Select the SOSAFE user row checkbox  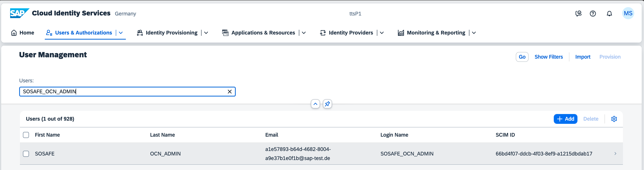pyautogui.click(x=26, y=154)
